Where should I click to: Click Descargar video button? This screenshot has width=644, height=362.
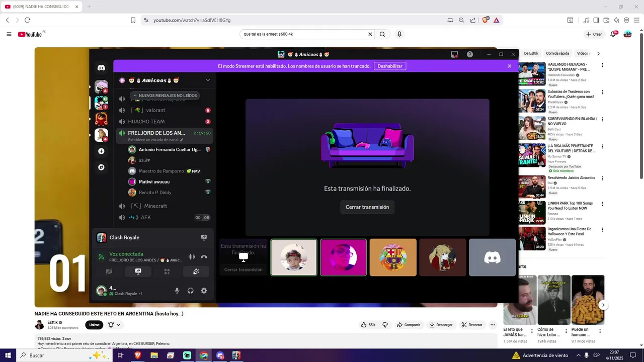tap(441, 325)
